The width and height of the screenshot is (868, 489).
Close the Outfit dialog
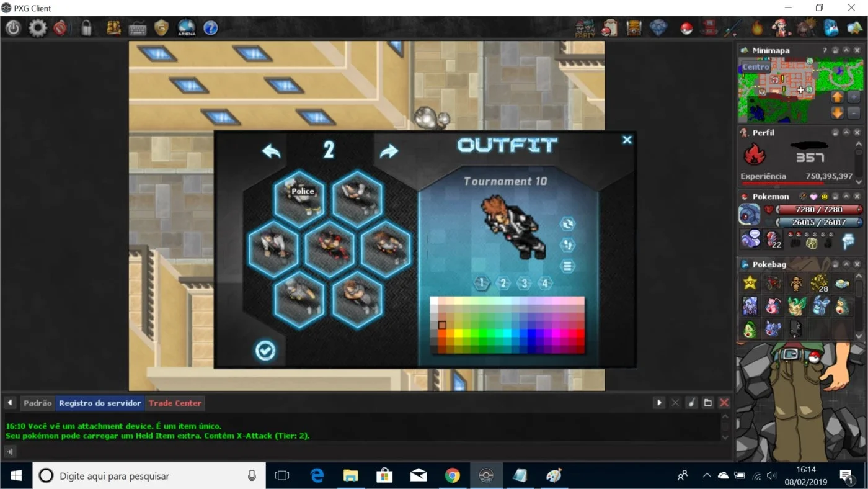627,140
